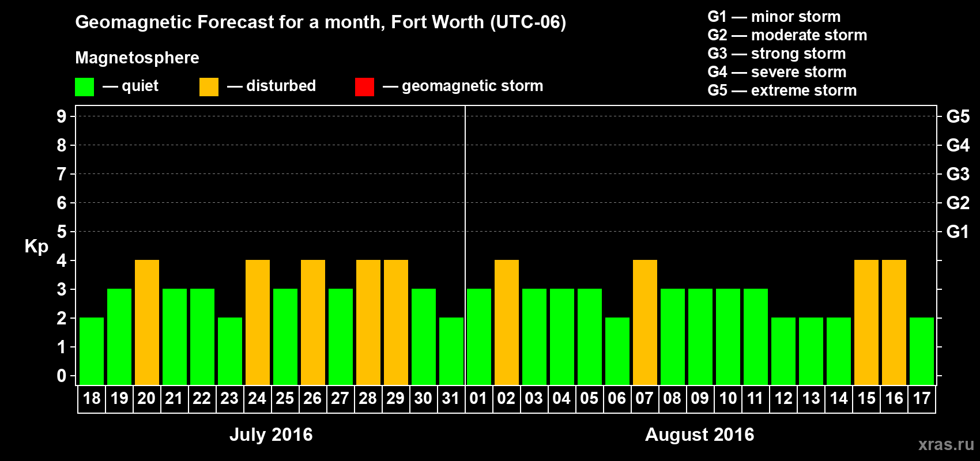Click date label '05' on x-axis

pos(589,399)
